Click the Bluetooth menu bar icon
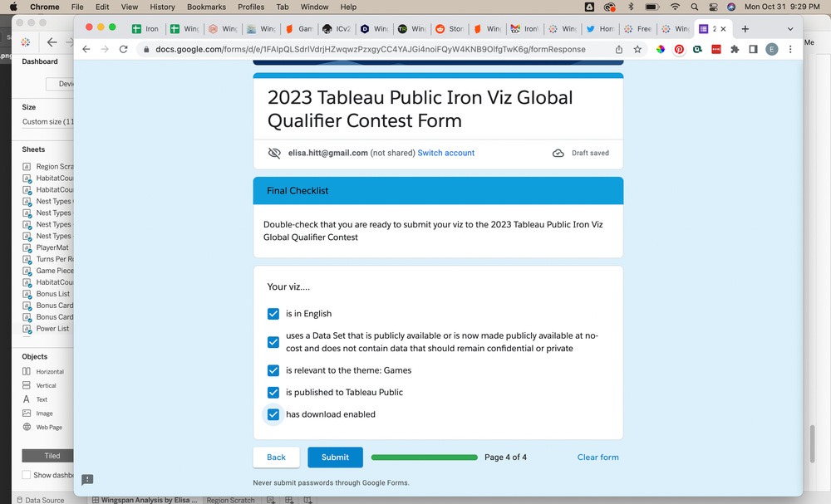 (631, 7)
